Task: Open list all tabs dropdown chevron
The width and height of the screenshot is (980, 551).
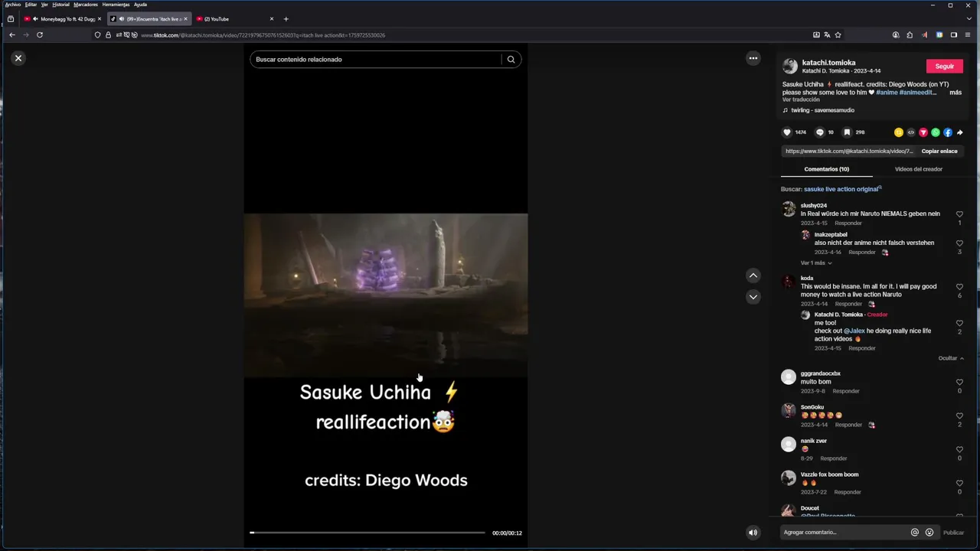Action: tap(969, 19)
